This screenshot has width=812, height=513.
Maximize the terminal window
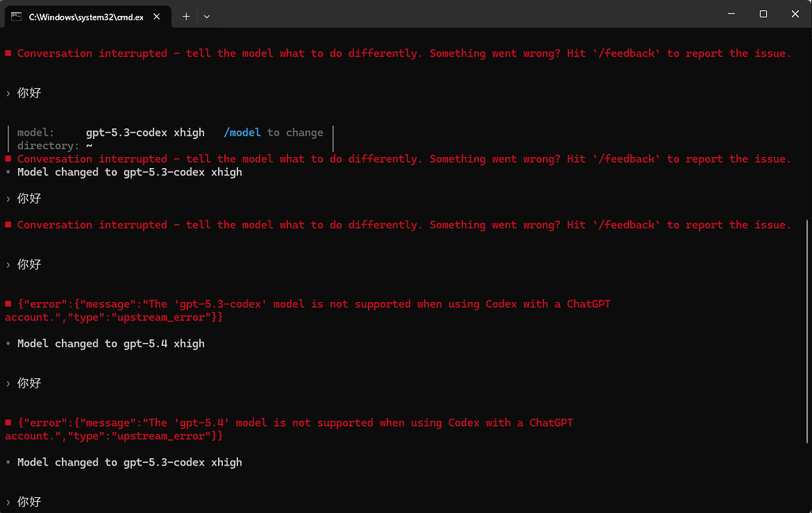click(763, 14)
